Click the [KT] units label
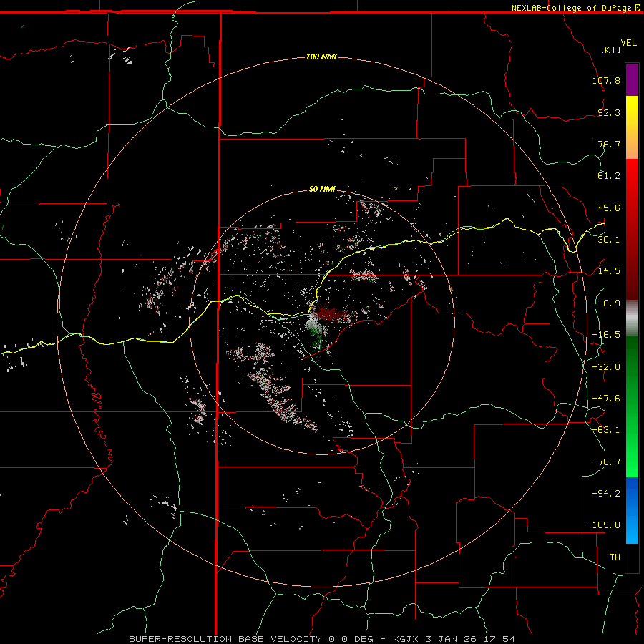Image resolution: width=644 pixels, height=644 pixels. point(611,49)
